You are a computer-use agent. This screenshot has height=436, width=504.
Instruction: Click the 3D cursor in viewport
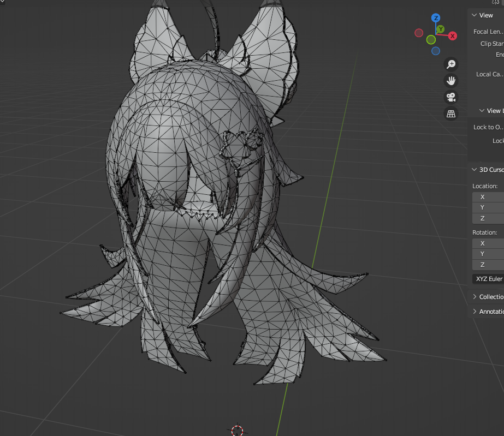coord(237,430)
